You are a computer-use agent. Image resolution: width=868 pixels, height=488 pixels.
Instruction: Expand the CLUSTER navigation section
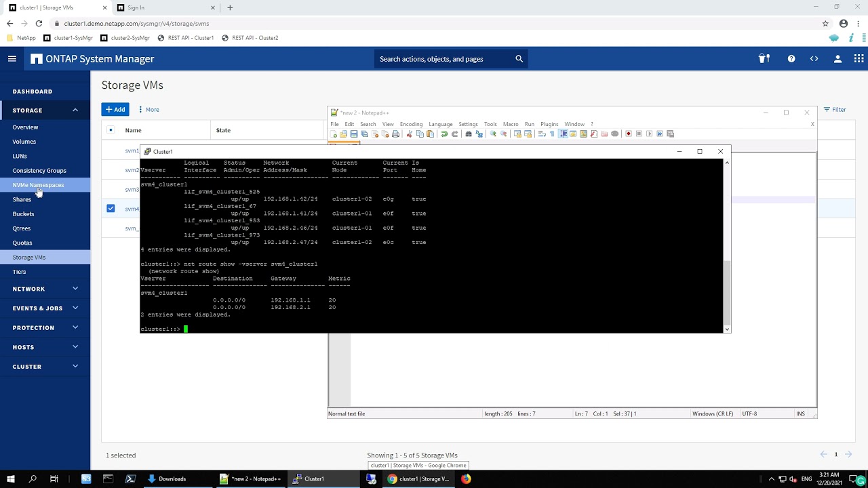[75, 366]
